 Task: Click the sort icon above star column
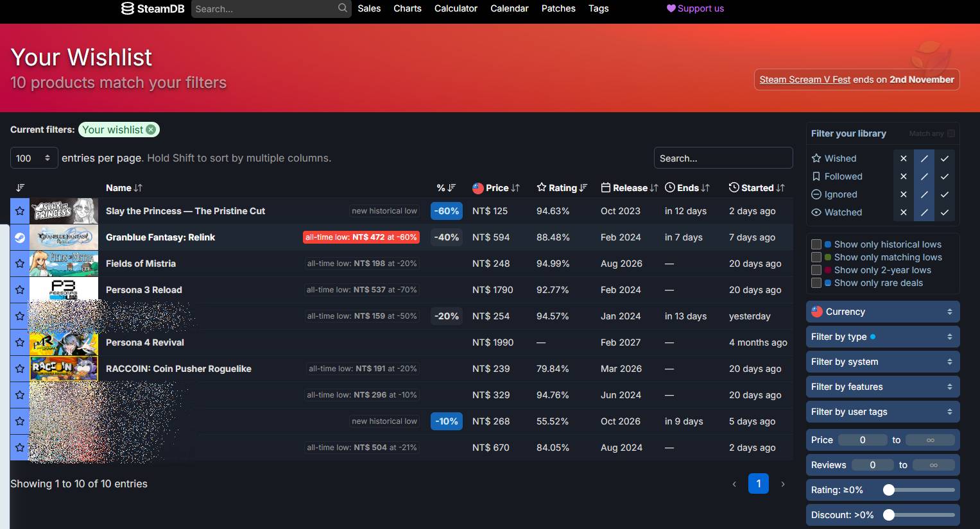pyautogui.click(x=20, y=188)
